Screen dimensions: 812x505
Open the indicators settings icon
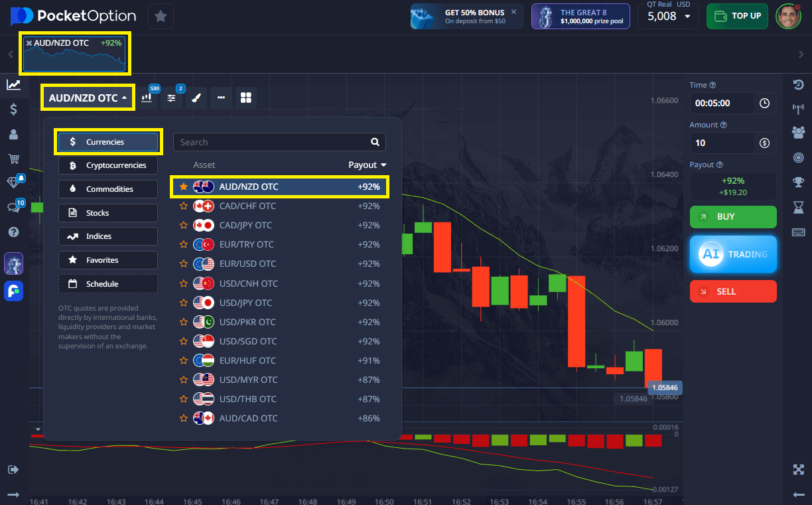pos(172,98)
